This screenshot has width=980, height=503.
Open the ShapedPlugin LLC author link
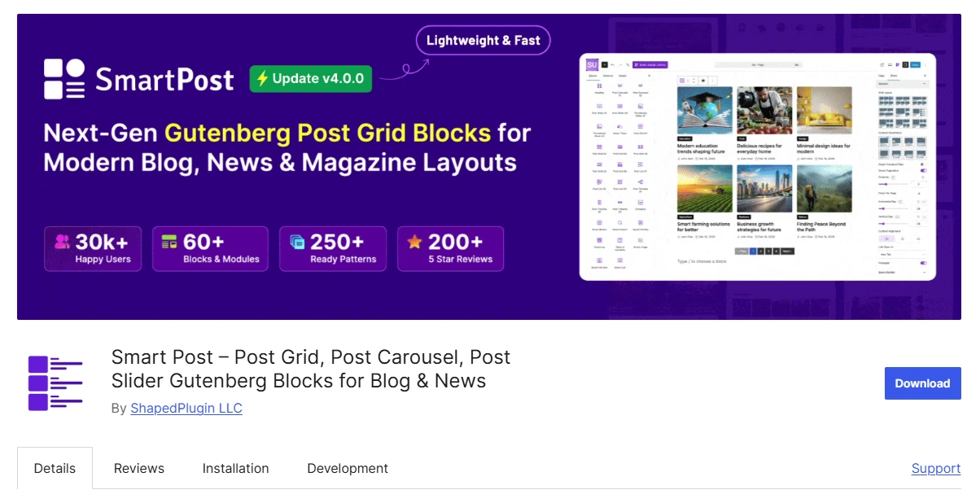[186, 408]
